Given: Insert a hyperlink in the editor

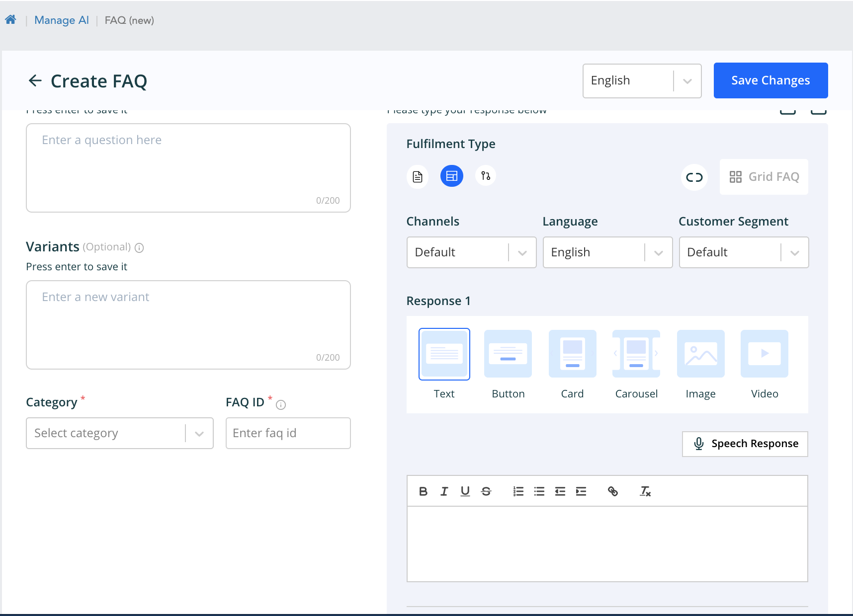Looking at the screenshot, I should point(613,491).
